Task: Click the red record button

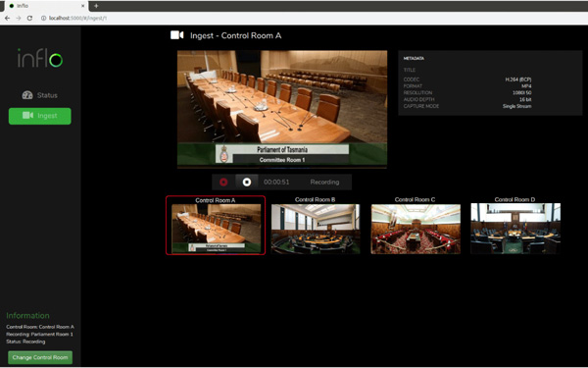Action: pyautogui.click(x=223, y=183)
